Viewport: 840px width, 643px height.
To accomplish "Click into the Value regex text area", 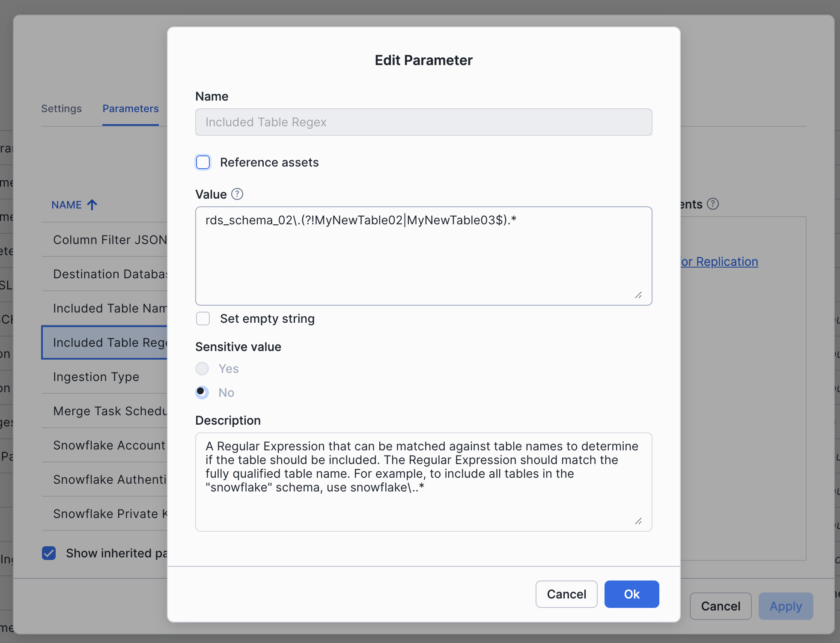I will click(x=423, y=257).
